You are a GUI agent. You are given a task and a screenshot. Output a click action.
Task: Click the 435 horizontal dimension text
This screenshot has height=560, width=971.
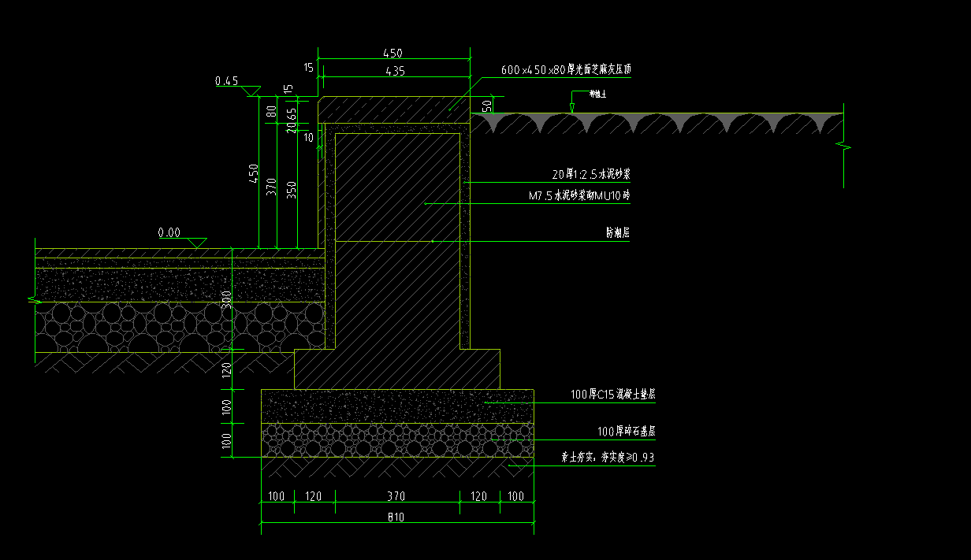click(x=396, y=71)
